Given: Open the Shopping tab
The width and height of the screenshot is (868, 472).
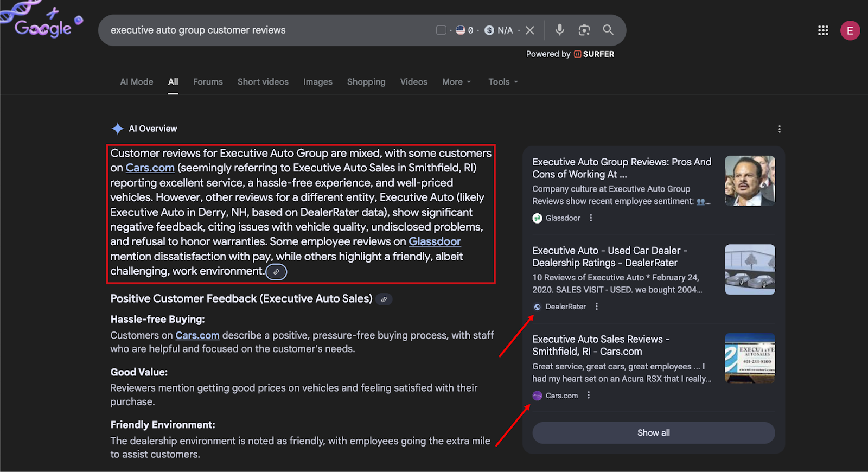Looking at the screenshot, I should coord(366,82).
